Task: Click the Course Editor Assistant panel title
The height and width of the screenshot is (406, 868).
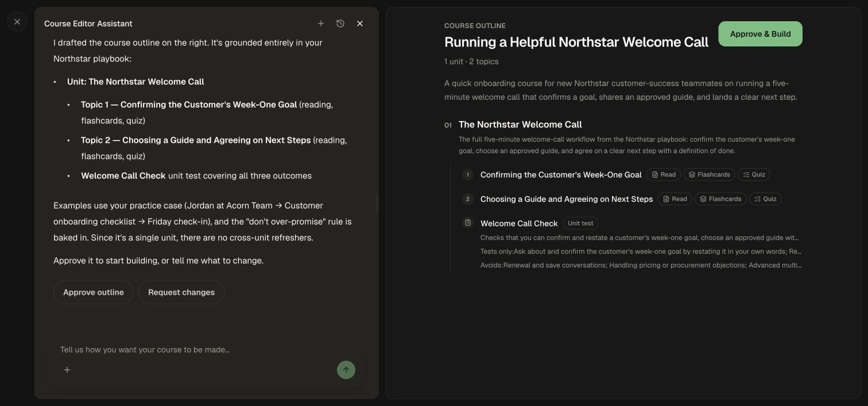Action: 88,24
